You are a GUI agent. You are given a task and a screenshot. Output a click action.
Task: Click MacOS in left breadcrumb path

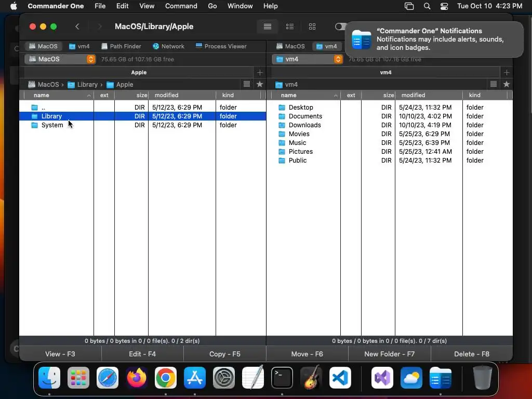(44, 85)
